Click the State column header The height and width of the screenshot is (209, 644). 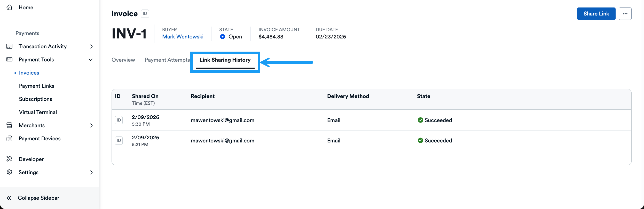pos(423,96)
